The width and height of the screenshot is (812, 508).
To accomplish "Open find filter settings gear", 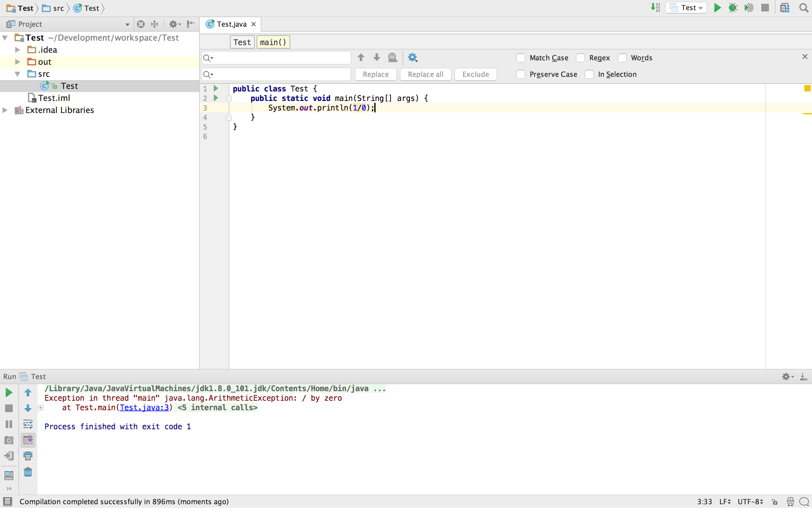I will coord(413,57).
